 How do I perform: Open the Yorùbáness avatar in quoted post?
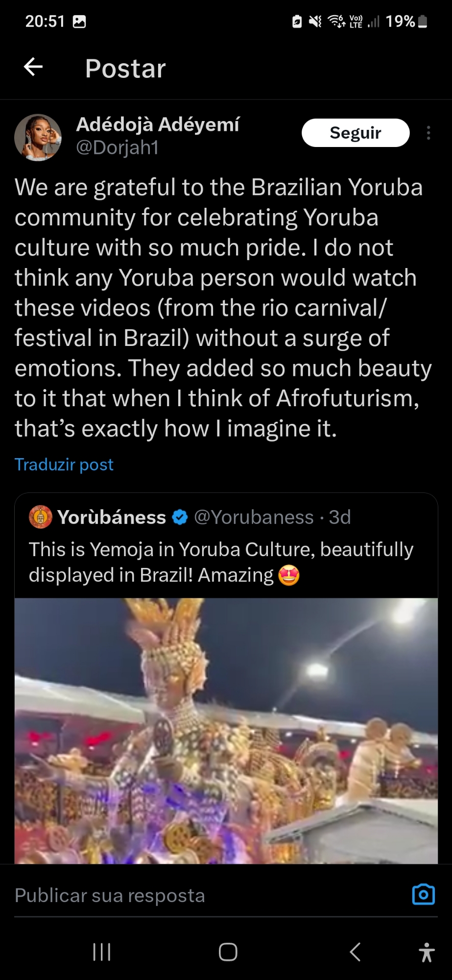(x=41, y=517)
